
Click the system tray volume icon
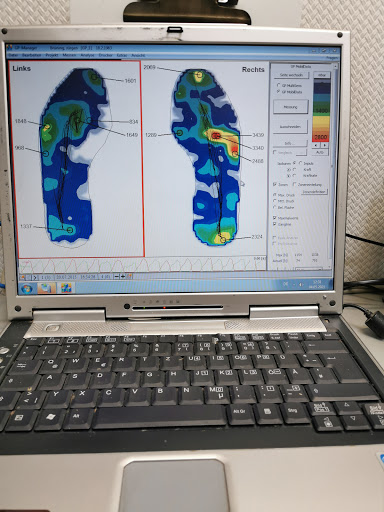coord(301,284)
